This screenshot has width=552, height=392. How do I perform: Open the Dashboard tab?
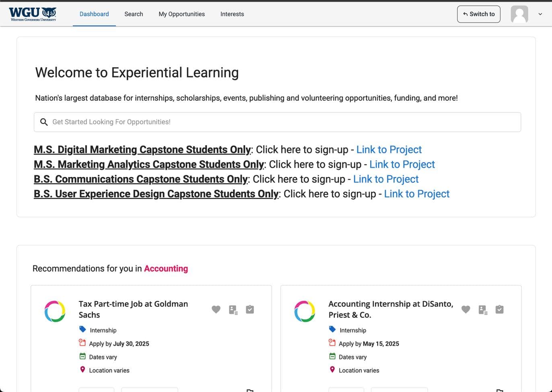pos(94,14)
